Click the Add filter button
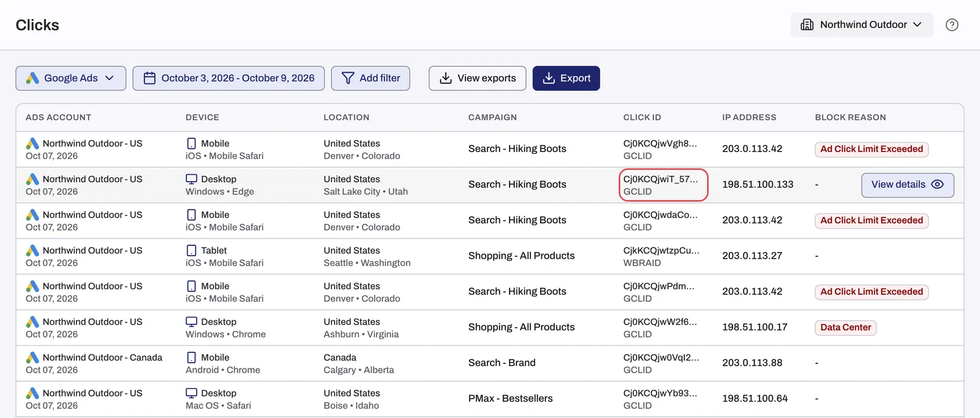 371,78
